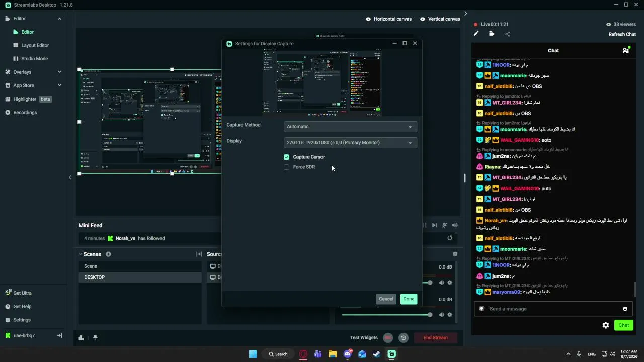This screenshot has width=644, height=362.
Task: Click Done in Display Capture settings
Action: click(409, 299)
